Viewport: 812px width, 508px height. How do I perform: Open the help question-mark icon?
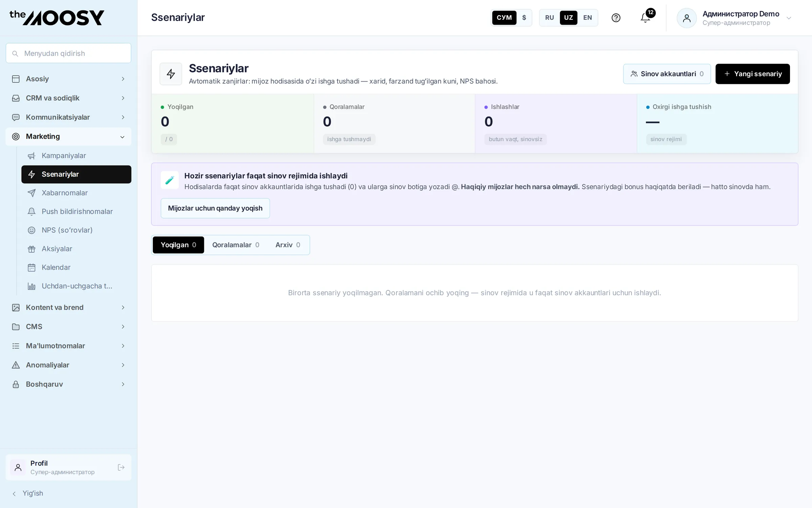click(616, 18)
